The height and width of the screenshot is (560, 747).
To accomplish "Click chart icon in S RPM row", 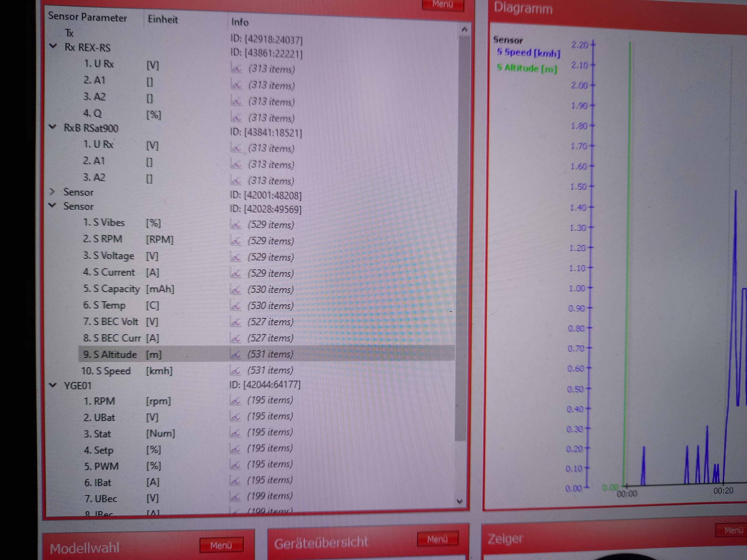I will (236, 241).
